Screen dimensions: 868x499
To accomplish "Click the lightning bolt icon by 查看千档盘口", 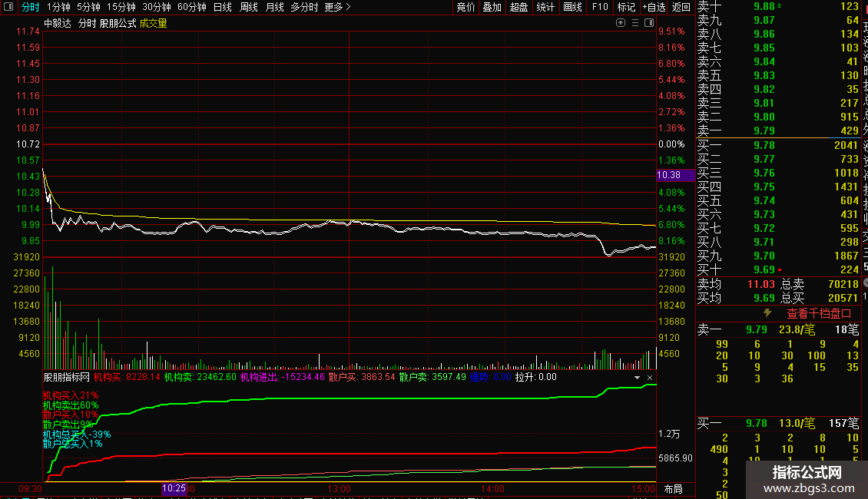I will click(767, 313).
